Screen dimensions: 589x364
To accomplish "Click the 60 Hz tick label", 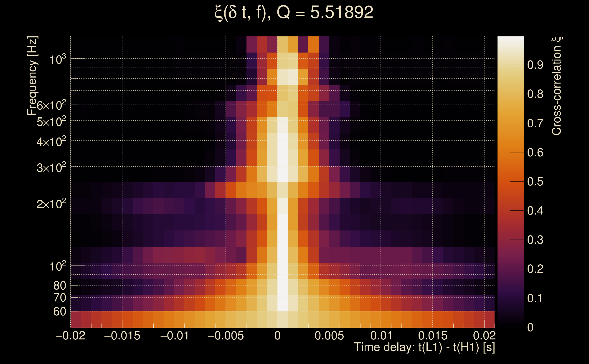I will (x=59, y=311).
